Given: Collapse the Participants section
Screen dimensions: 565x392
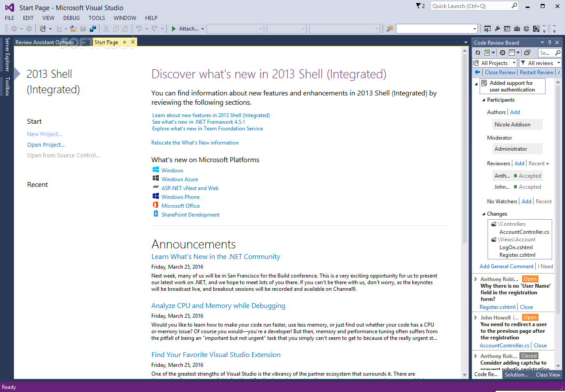Looking at the screenshot, I should [484, 100].
